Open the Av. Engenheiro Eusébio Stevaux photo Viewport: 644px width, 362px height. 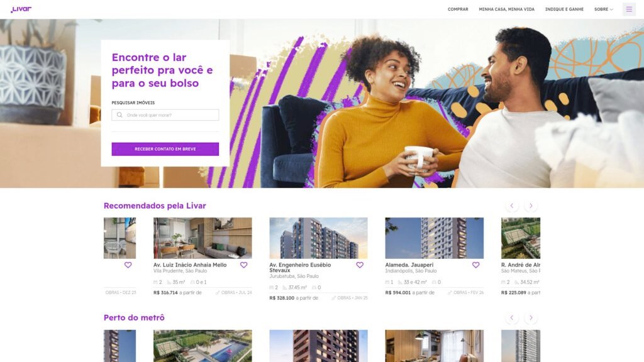(318, 238)
